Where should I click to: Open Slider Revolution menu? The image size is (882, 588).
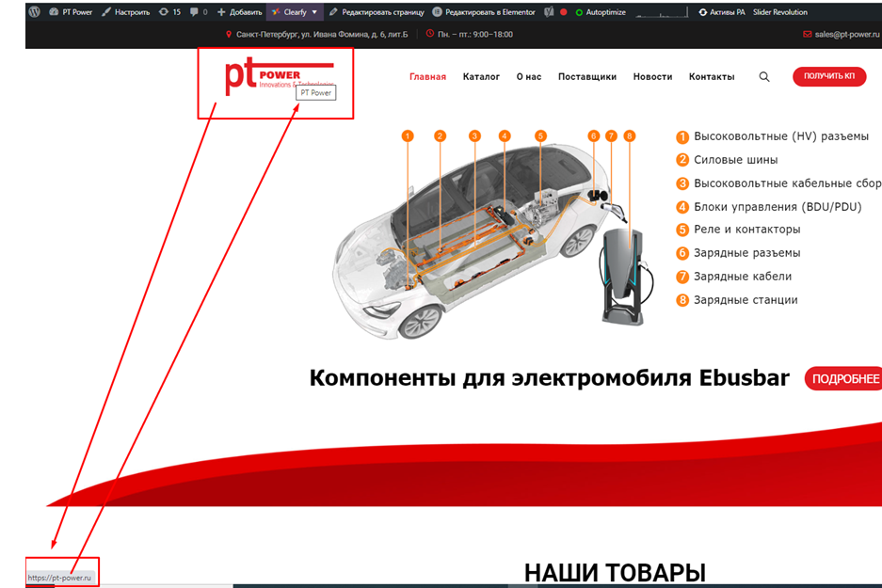pyautogui.click(x=780, y=12)
